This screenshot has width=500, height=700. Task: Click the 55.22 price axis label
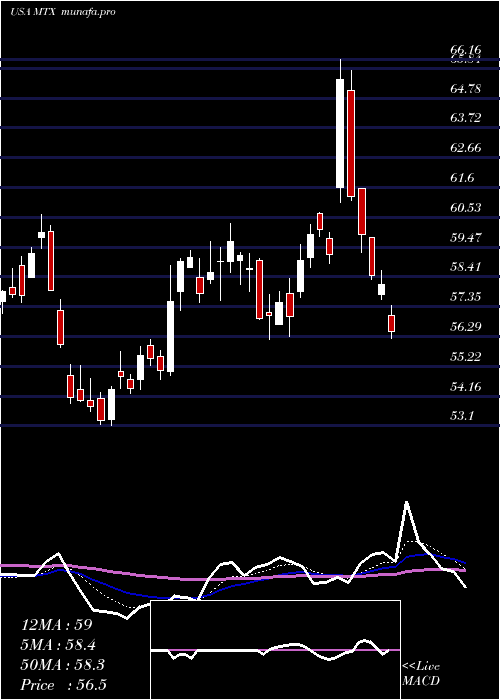coord(466,357)
